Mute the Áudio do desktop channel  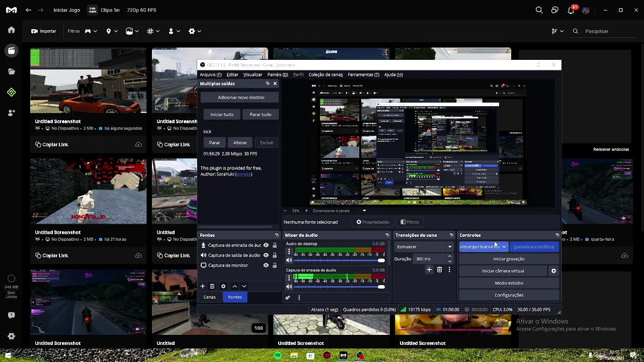click(x=289, y=260)
